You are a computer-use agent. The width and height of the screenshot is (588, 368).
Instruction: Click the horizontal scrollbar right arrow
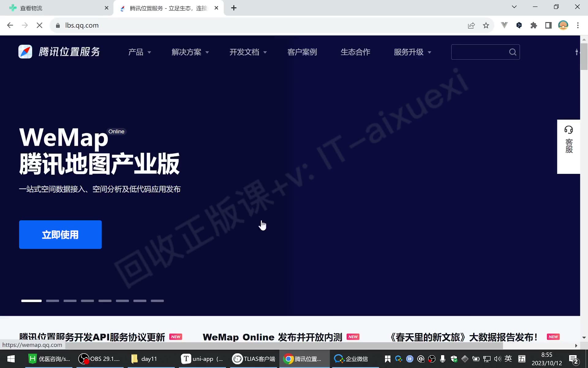pos(576,346)
